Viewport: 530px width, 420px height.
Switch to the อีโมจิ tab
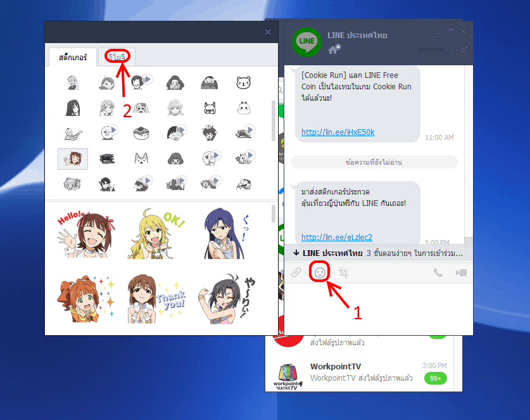(117, 57)
